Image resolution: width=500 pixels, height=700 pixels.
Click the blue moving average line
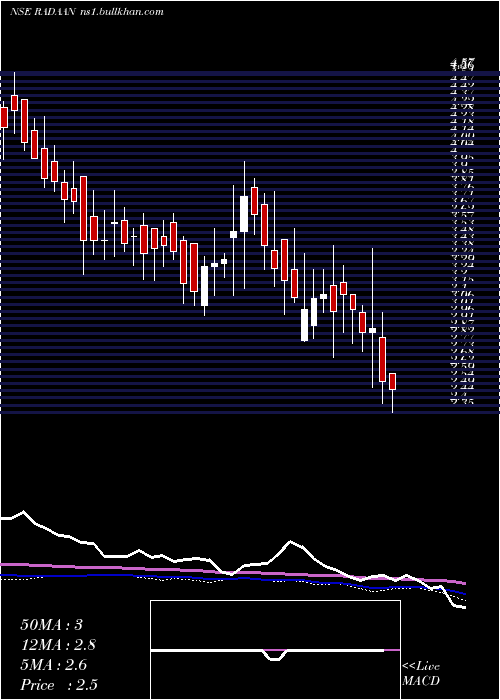tap(232, 579)
